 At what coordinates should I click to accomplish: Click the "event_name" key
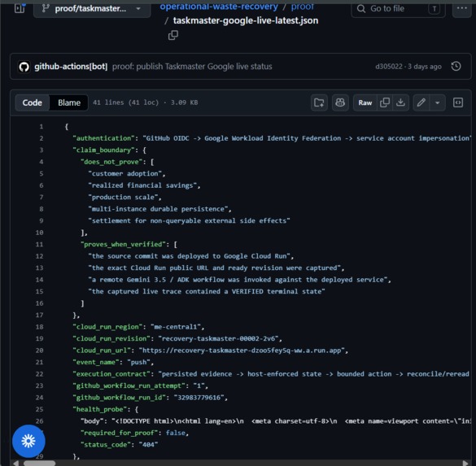[96, 363]
